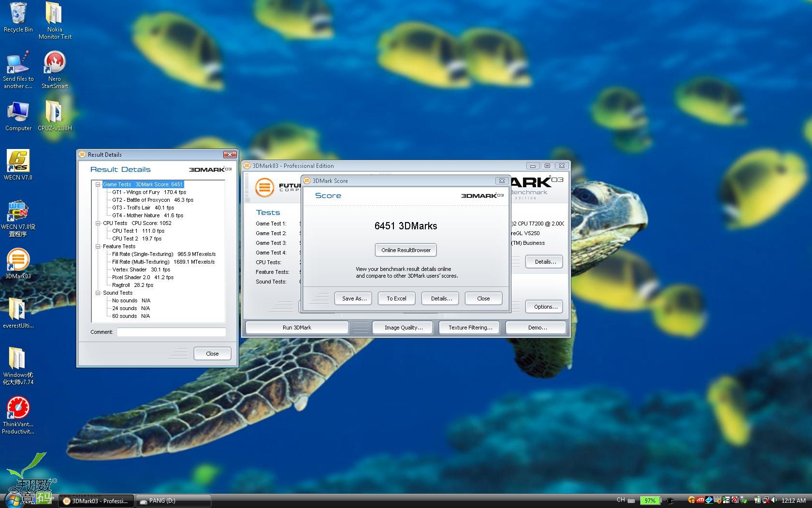Click the battery 97% indicator in tray

coord(650,500)
